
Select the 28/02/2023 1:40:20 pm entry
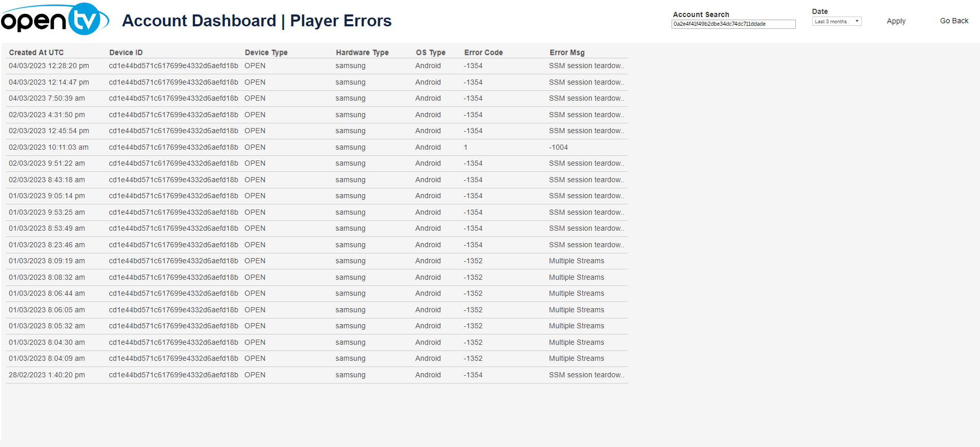[x=47, y=375]
